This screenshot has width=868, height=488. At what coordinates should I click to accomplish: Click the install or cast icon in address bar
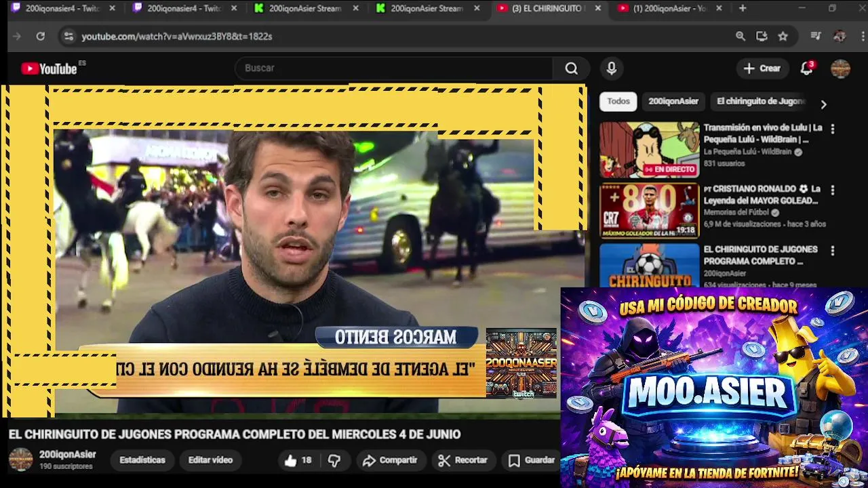pos(762,37)
